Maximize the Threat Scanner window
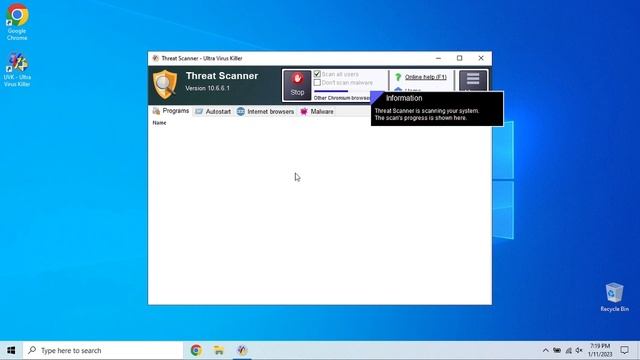This screenshot has height=360, width=640. point(460,58)
